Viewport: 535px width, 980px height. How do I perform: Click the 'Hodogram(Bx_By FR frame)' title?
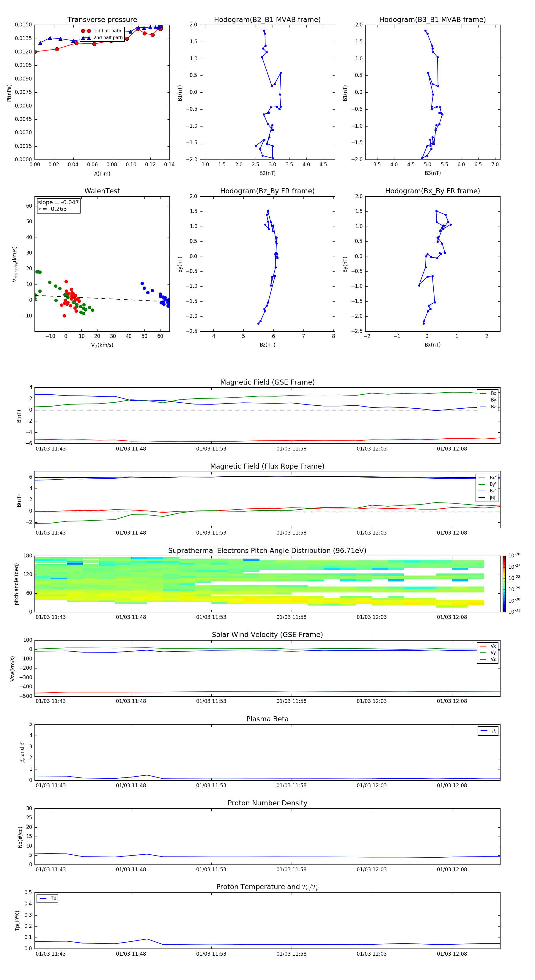[x=432, y=191]
